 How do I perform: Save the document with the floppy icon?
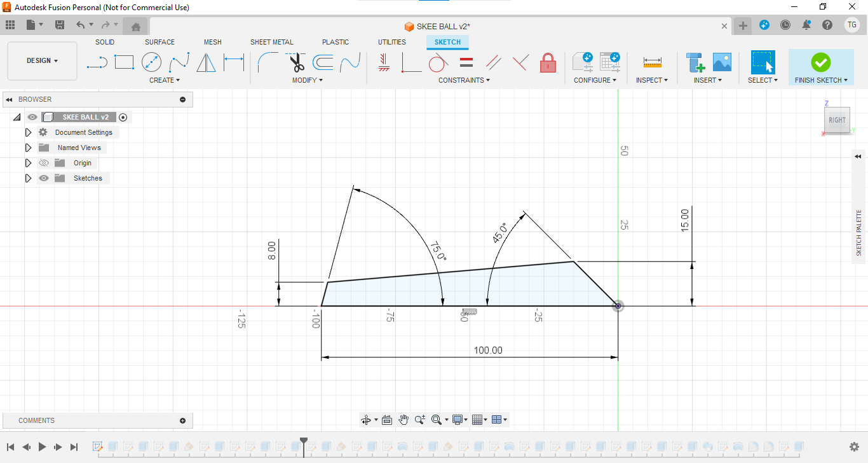click(x=60, y=25)
